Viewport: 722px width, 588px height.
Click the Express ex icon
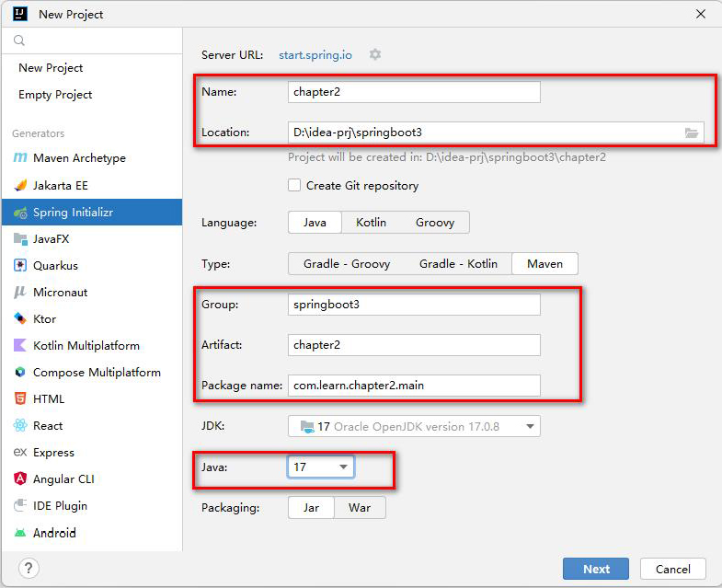[x=20, y=452]
